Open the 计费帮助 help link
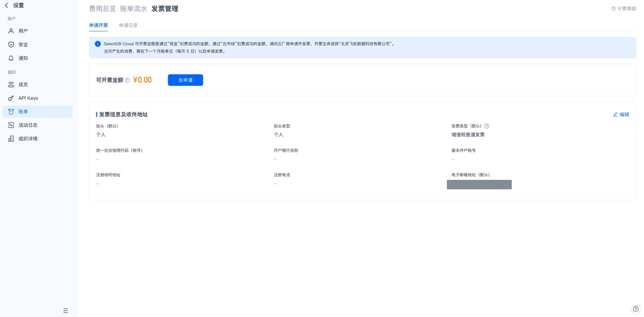This screenshot has height=317, width=644. pyautogui.click(x=623, y=9)
